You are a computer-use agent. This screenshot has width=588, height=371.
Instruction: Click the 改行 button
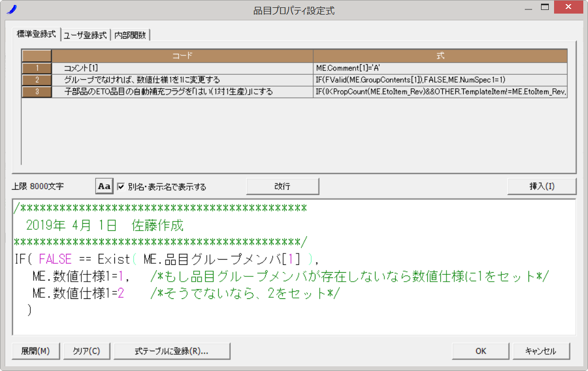pyautogui.click(x=283, y=187)
